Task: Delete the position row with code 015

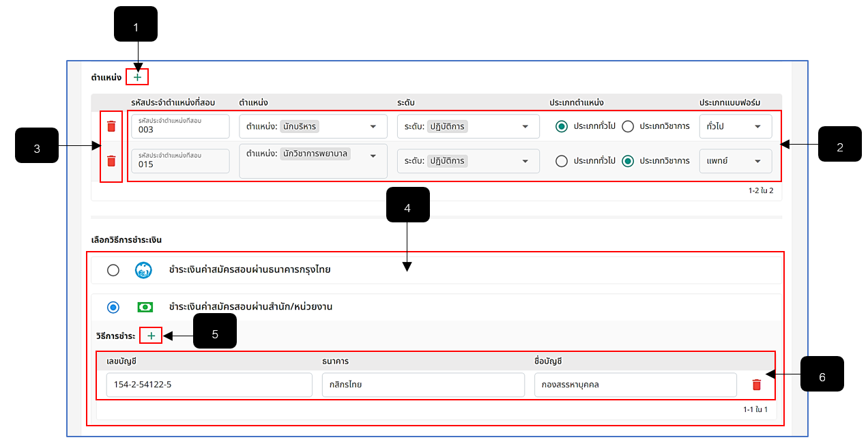Action: coord(111,161)
